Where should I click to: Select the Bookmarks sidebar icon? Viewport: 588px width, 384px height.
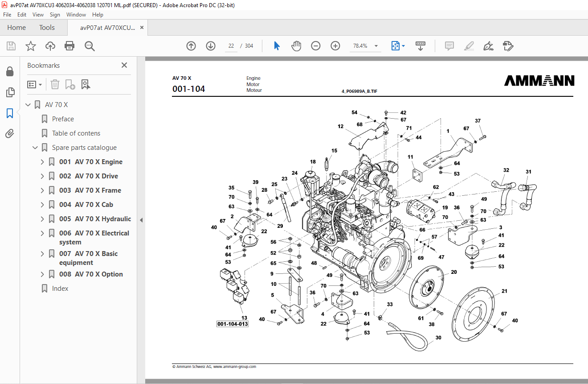coord(10,113)
